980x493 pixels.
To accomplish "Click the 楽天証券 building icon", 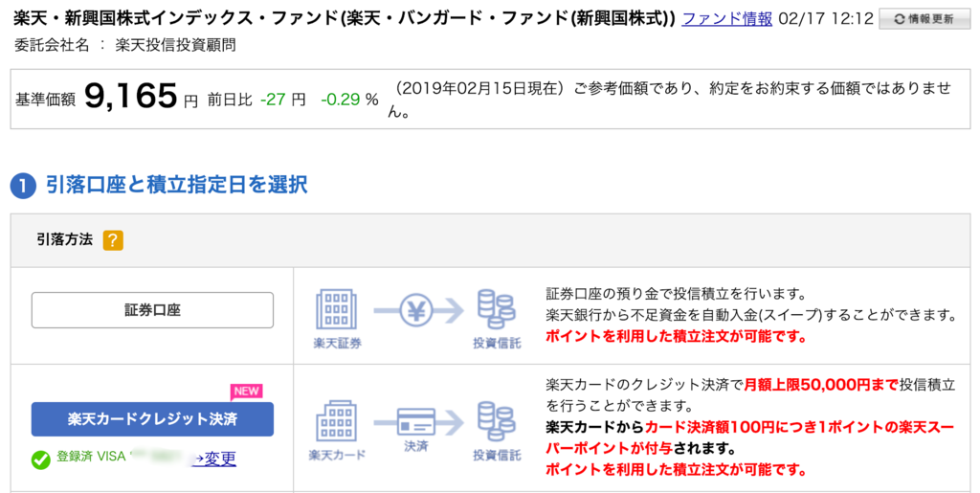I will tap(338, 309).
